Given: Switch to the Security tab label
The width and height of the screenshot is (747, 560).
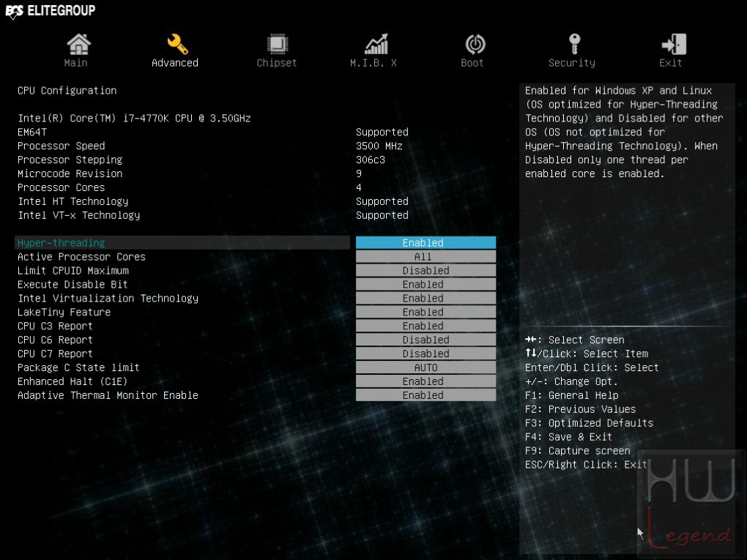Looking at the screenshot, I should [572, 63].
